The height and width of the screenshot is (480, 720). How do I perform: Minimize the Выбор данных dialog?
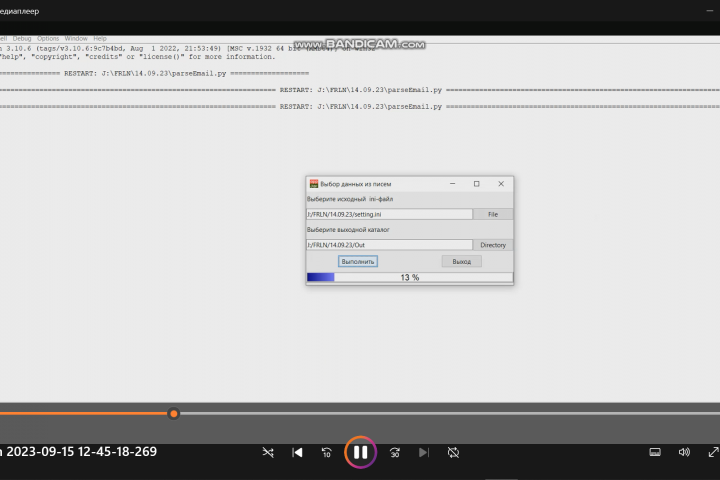click(452, 184)
